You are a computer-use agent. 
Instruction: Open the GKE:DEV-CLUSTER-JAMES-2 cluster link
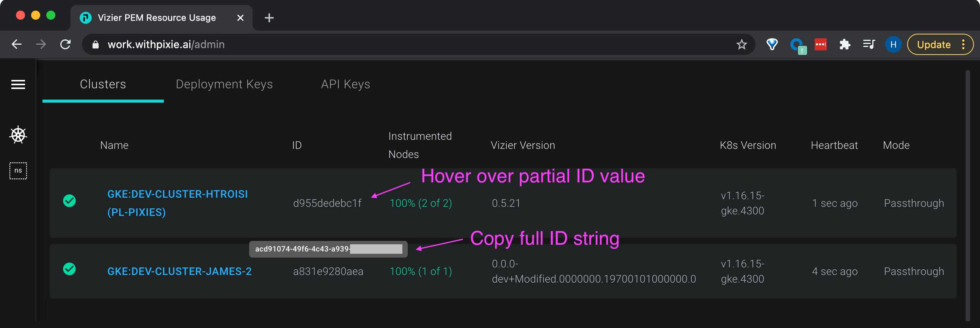coord(179,271)
